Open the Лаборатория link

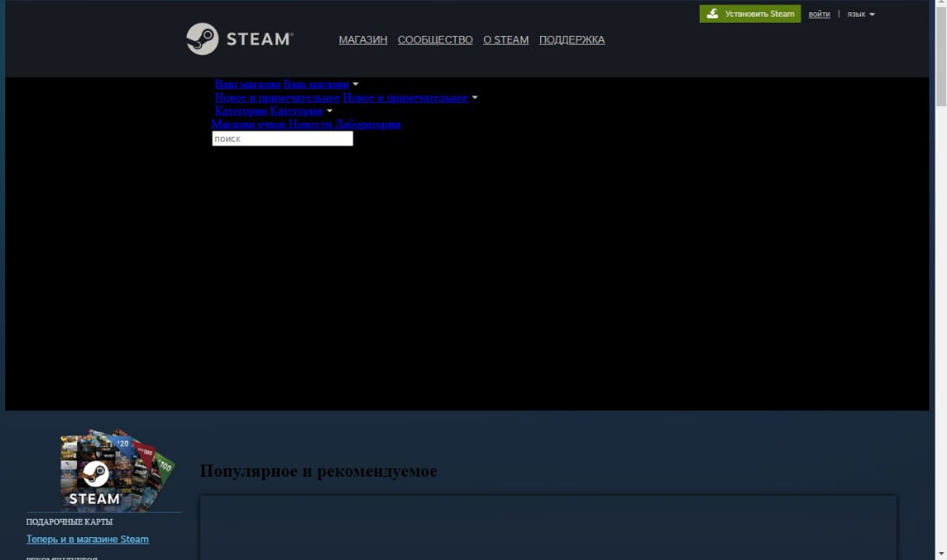[367, 124]
